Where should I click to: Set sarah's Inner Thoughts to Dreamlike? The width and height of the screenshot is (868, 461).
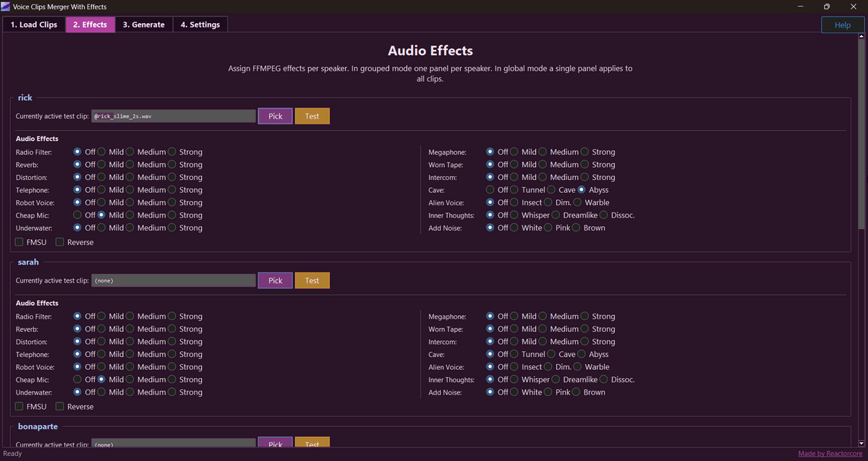556,379
